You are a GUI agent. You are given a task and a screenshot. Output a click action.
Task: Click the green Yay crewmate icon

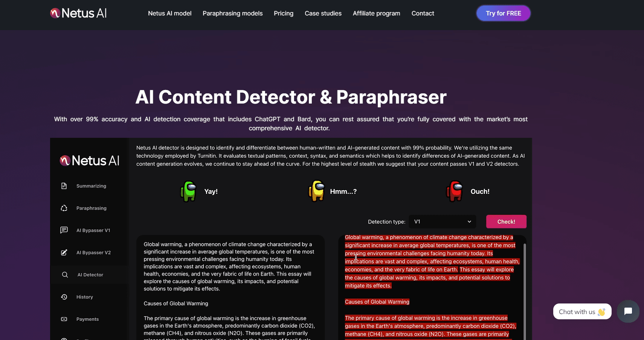coord(188,191)
